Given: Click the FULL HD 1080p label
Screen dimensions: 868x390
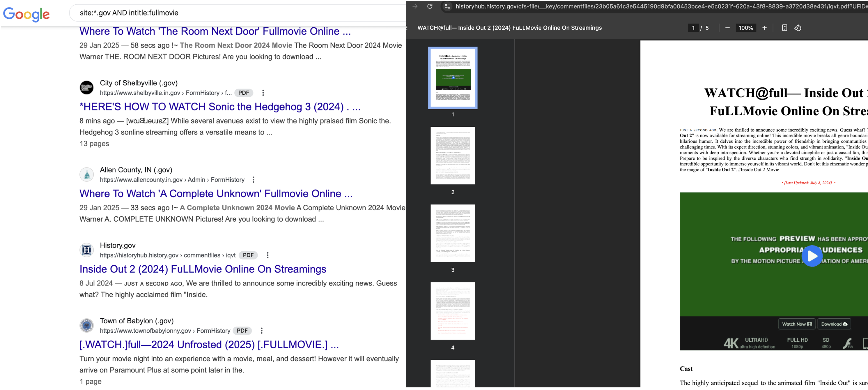Looking at the screenshot, I should pyautogui.click(x=797, y=343).
